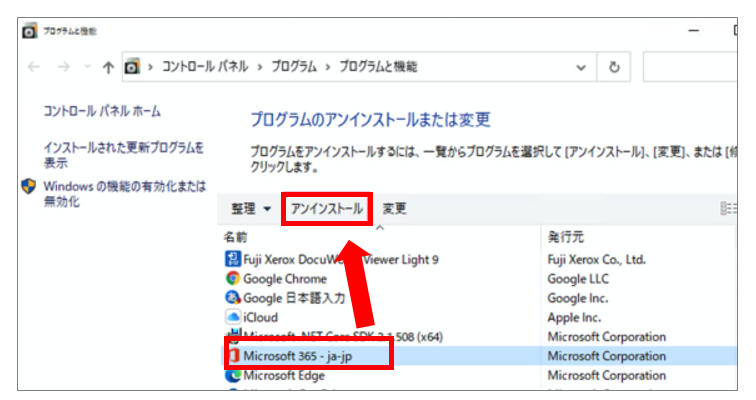Click the Google 日本語入力 icon

click(233, 298)
